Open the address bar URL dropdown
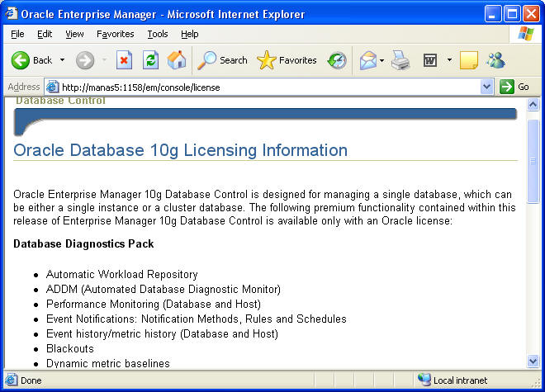 pyautogui.click(x=486, y=87)
